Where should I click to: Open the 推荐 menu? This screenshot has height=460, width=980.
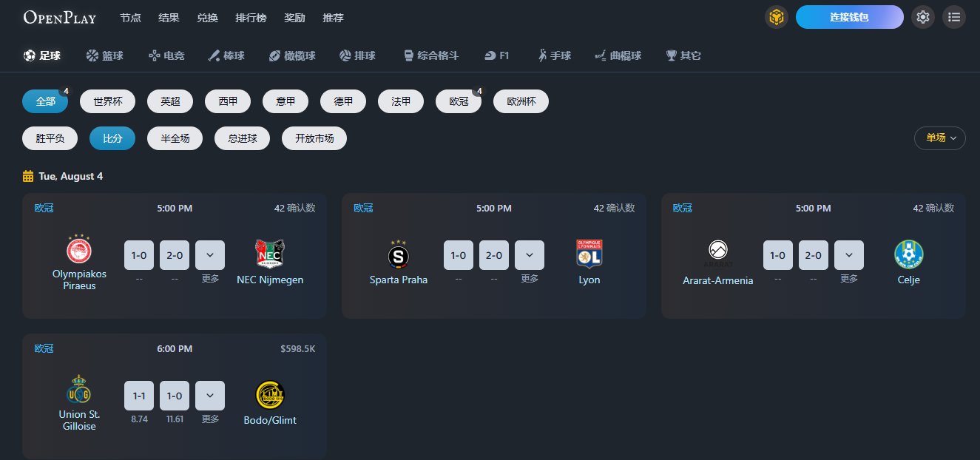(333, 18)
